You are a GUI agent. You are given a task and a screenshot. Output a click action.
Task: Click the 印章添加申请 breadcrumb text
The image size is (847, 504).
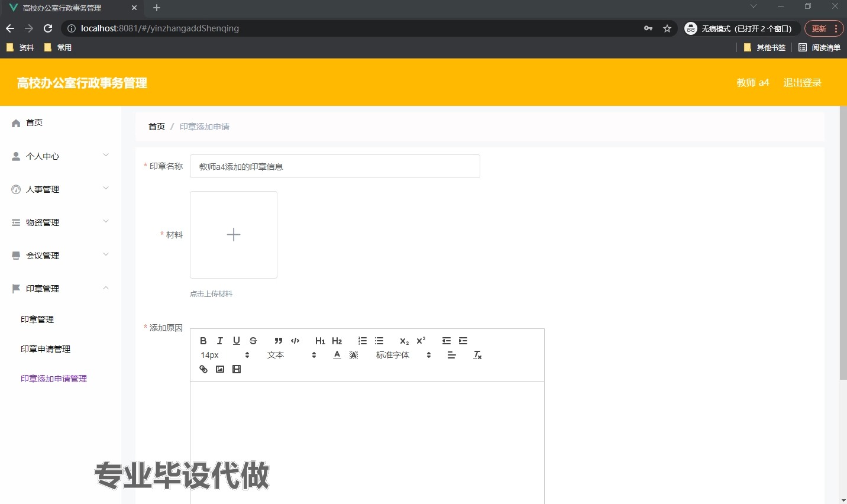point(205,127)
